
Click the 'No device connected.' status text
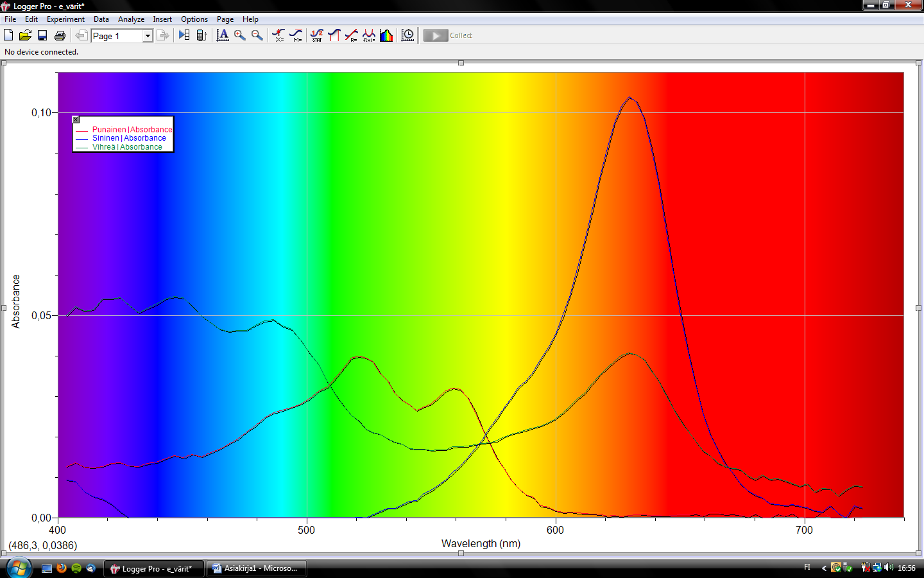[42, 52]
